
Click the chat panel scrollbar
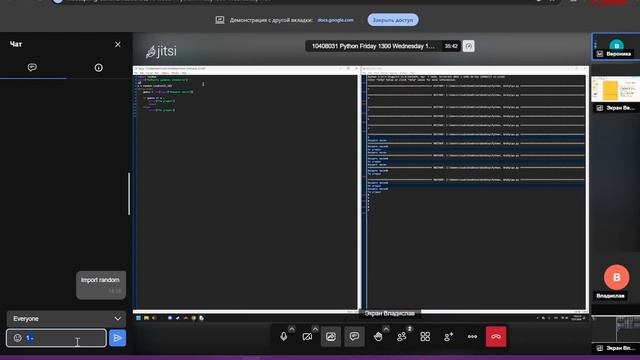pos(129,193)
